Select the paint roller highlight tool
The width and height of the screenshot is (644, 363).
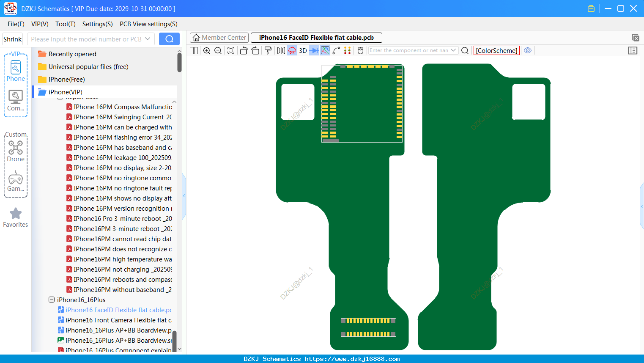coord(268,50)
